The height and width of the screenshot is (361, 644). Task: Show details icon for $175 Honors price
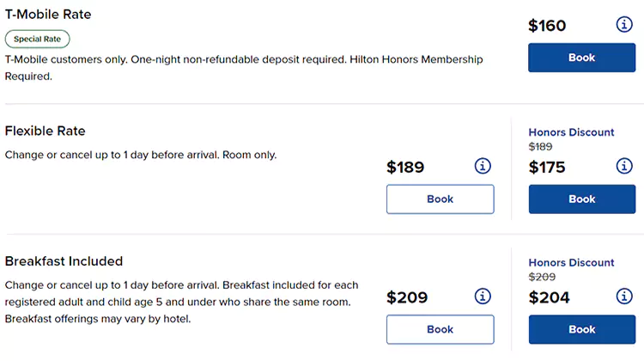pyautogui.click(x=624, y=166)
